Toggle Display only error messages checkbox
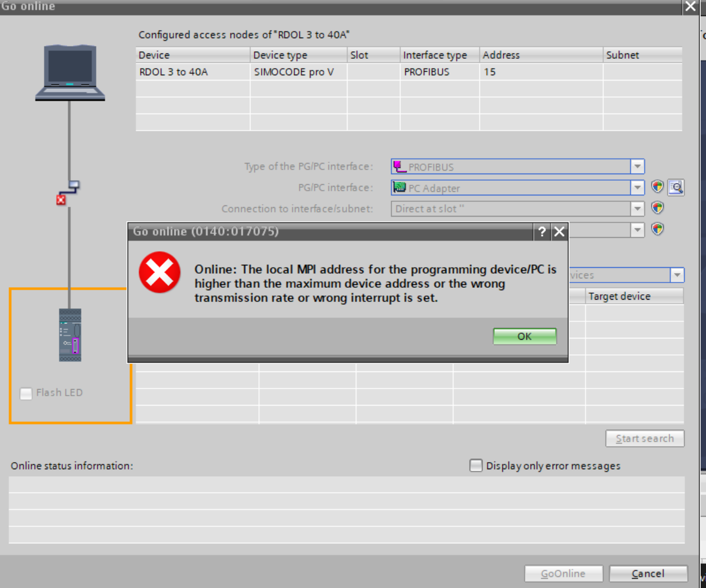The width and height of the screenshot is (706, 588). click(x=476, y=466)
